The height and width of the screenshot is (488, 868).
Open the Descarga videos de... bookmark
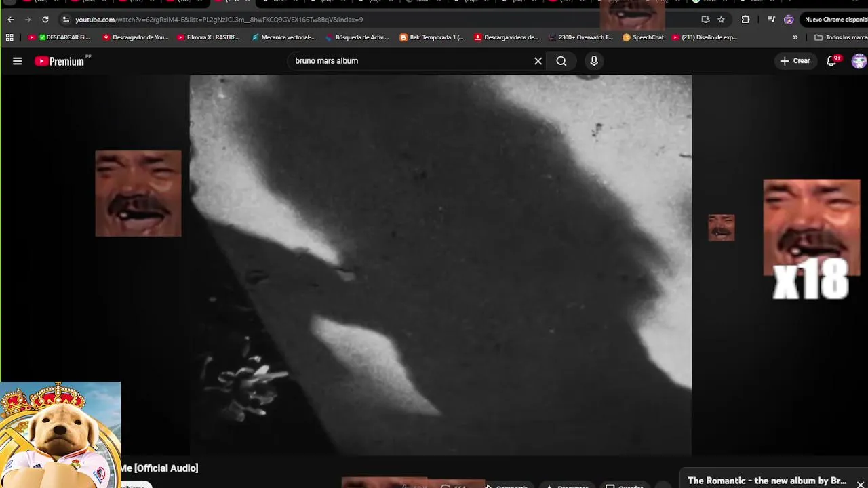pos(506,37)
